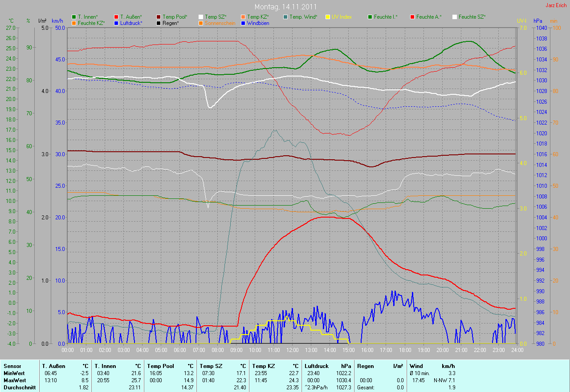The image size is (570, 392).
Task: Pick the white swatch beside Feuchte SZ*
Action: 455,17
